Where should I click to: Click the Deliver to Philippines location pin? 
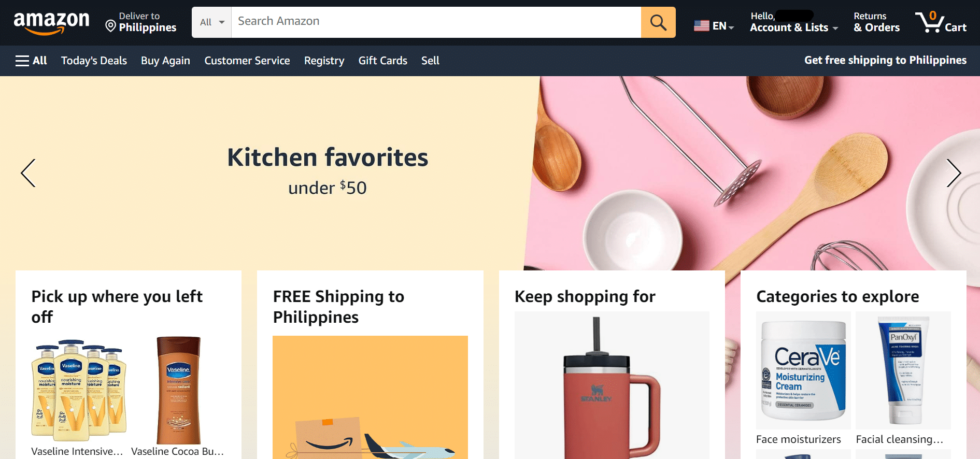click(110, 25)
